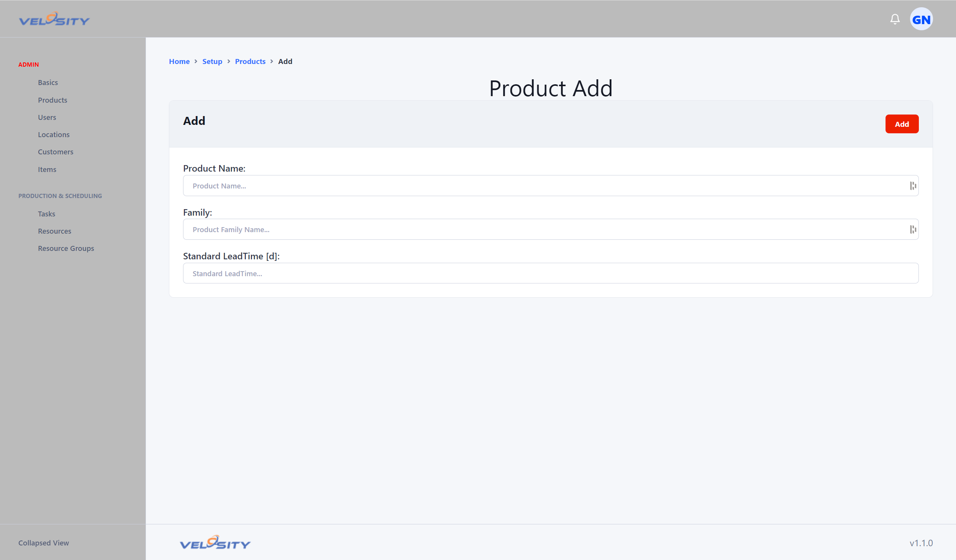The height and width of the screenshot is (560, 956).
Task: Click the inline icon in Family field
Action: tap(913, 229)
